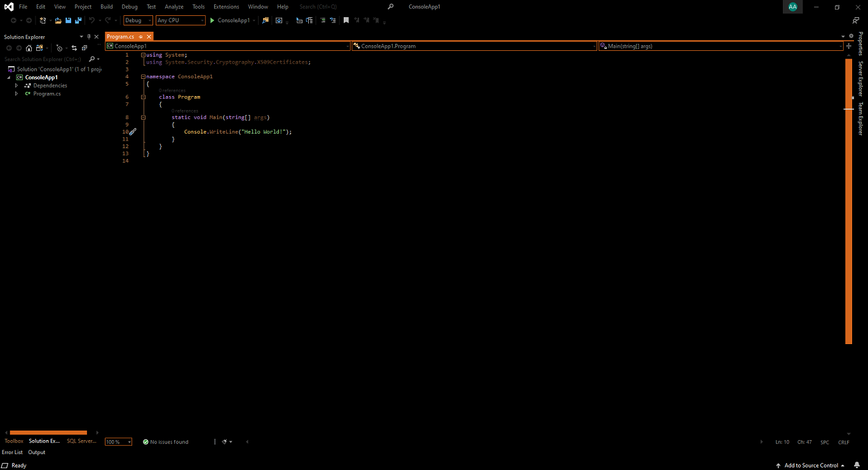Click the screwdriver Quick Actions icon on line 10
868x470 pixels.
click(133, 132)
